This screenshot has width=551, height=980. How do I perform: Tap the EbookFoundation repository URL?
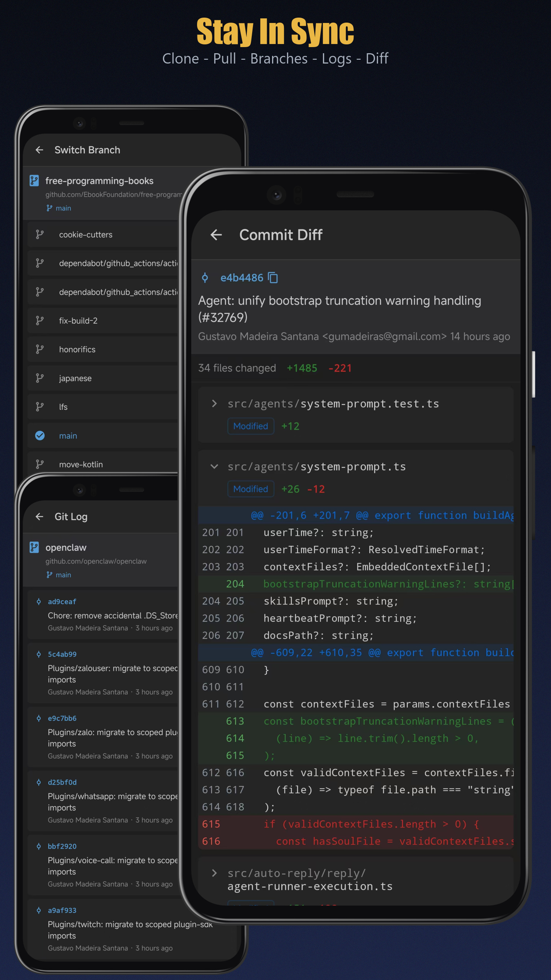tap(114, 194)
